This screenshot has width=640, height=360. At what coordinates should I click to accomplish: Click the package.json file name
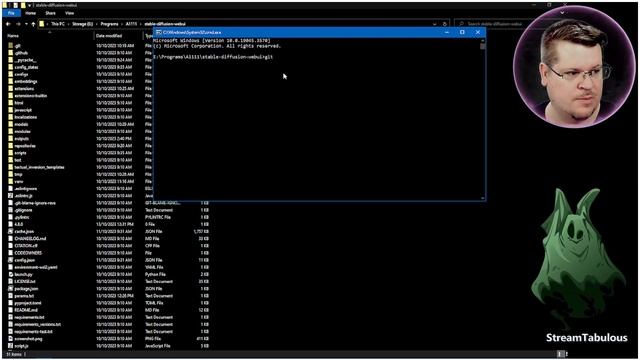click(26, 289)
